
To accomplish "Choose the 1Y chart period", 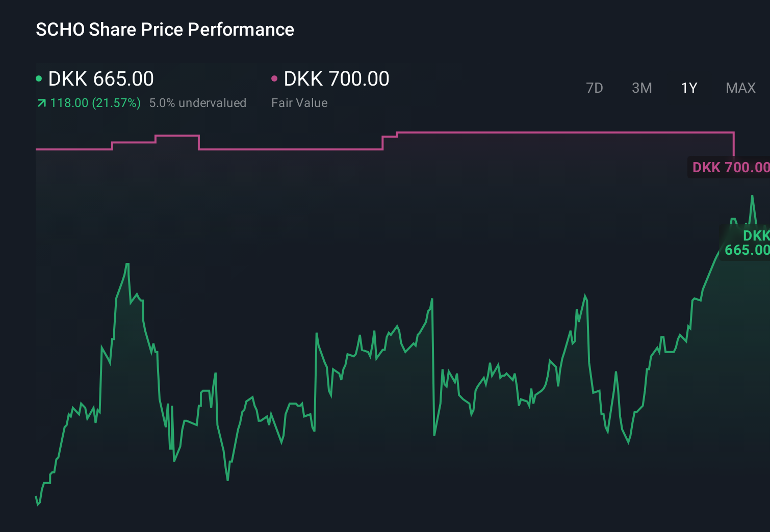I will [689, 88].
